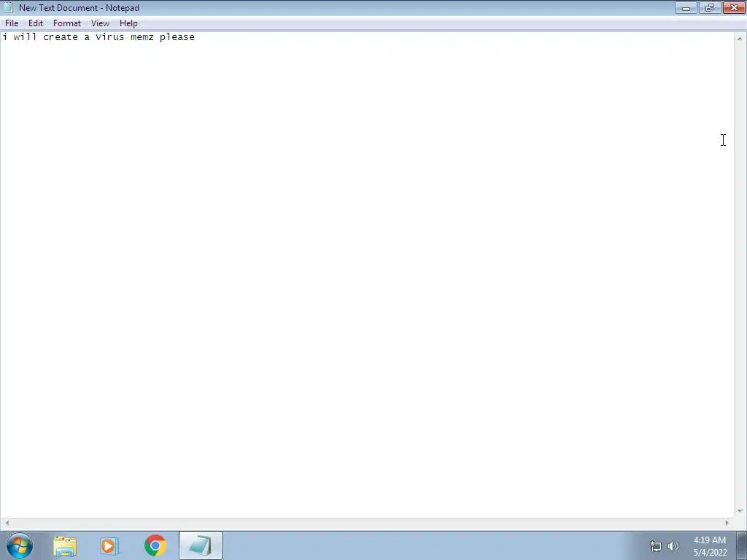747x560 pixels.
Task: Click the Notepad icon in title bar
Action: point(7,7)
